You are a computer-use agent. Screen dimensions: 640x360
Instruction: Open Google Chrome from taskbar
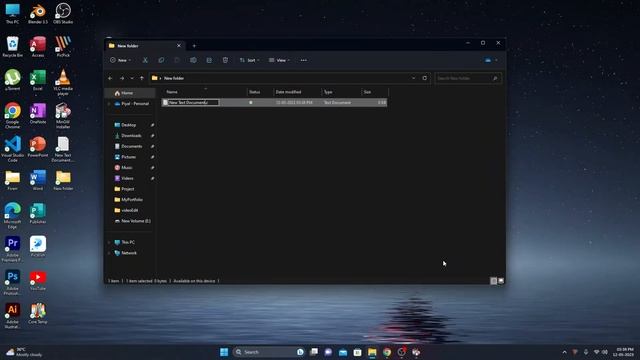(x=387, y=352)
